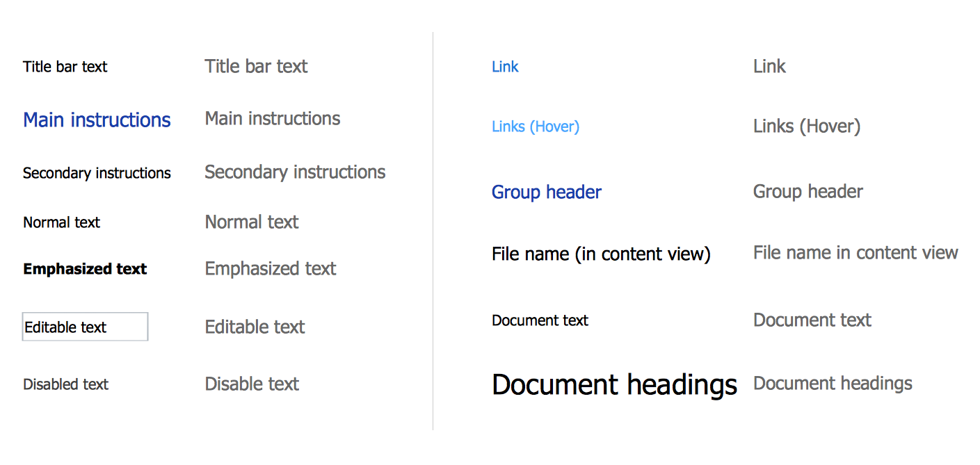The image size is (980, 465).
Task: Click the gray "Main instructions" label
Action: 273,118
